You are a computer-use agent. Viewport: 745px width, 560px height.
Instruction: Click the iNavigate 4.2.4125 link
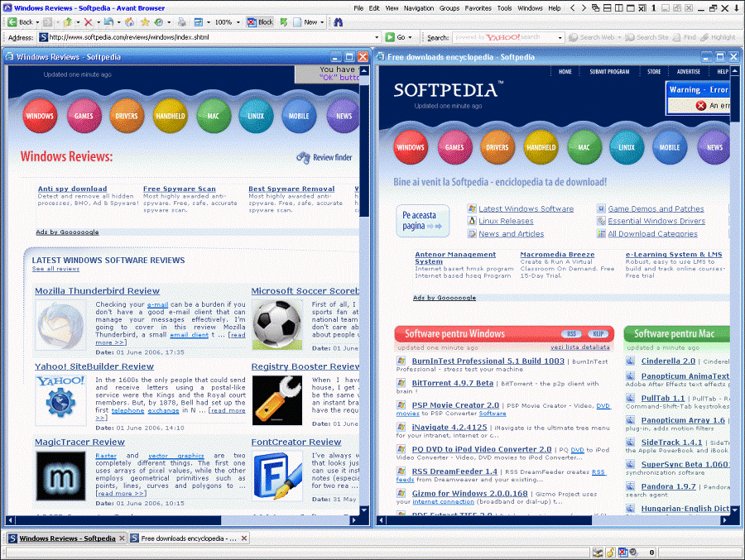click(449, 427)
